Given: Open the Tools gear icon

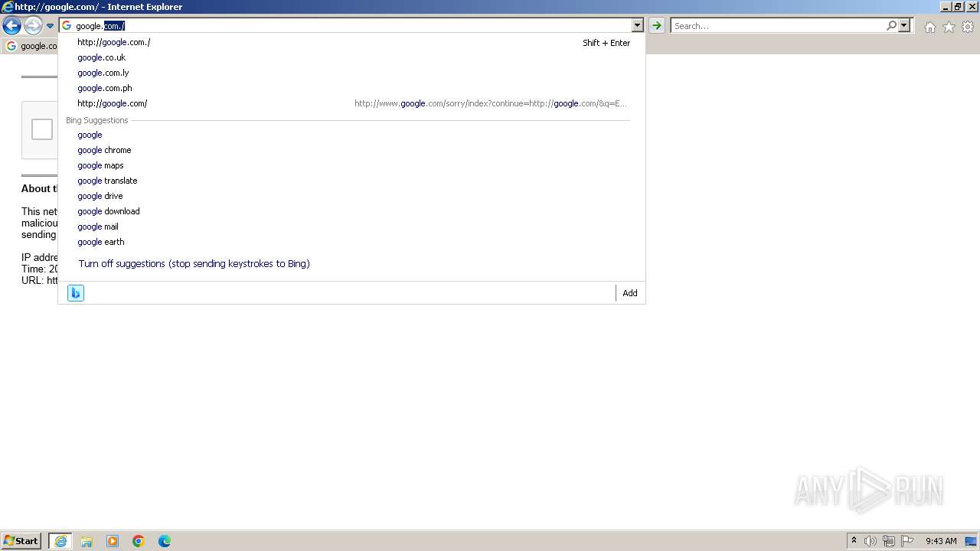Looking at the screenshot, I should click(968, 27).
